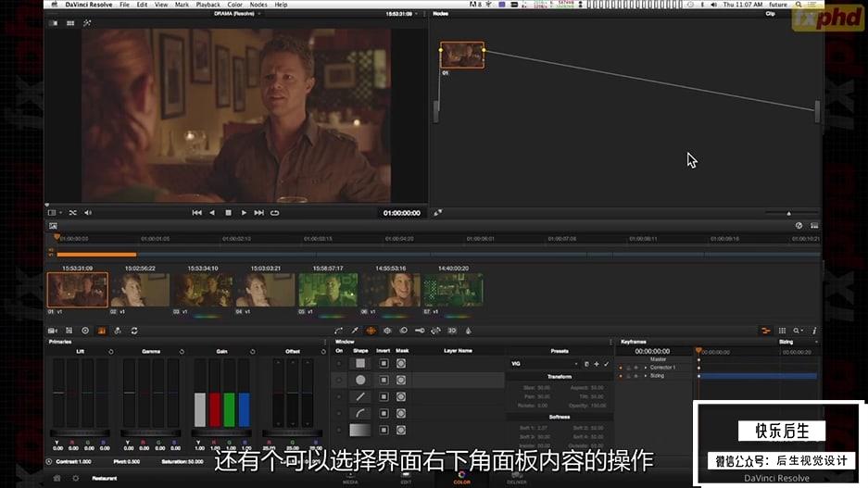
Task: Select the Keyframes panel icon
Action: point(766,331)
